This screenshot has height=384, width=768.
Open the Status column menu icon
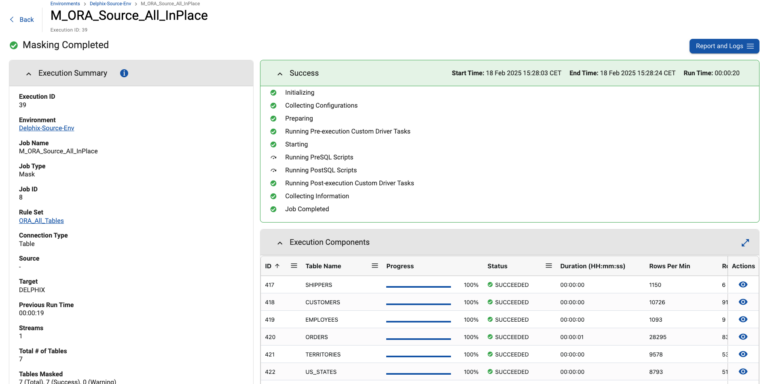[x=549, y=265]
